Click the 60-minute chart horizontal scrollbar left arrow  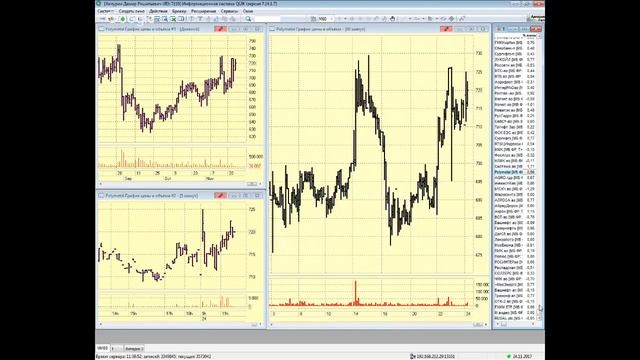[271, 324]
